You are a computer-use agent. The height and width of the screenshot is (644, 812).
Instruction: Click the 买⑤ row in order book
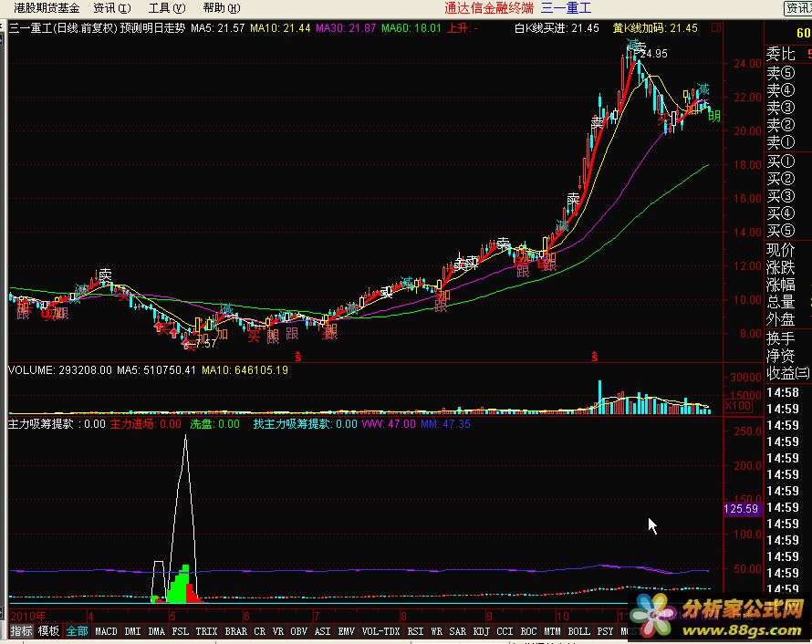[788, 230]
